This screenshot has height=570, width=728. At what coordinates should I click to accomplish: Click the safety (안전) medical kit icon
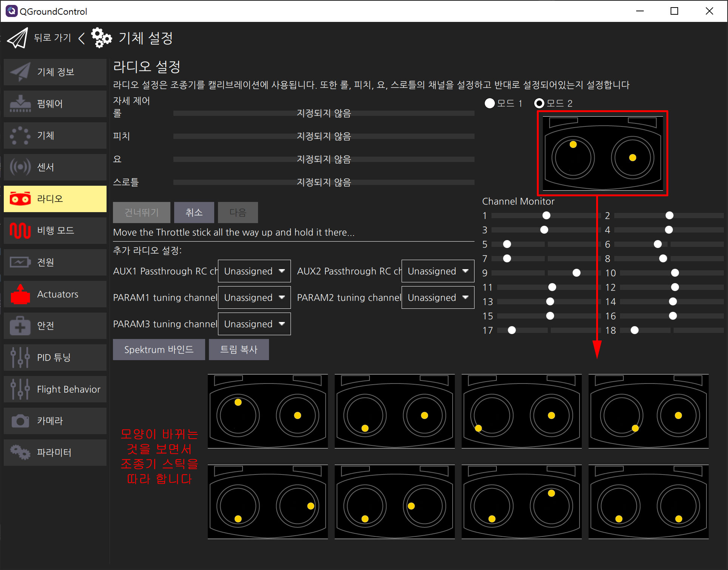(x=20, y=325)
